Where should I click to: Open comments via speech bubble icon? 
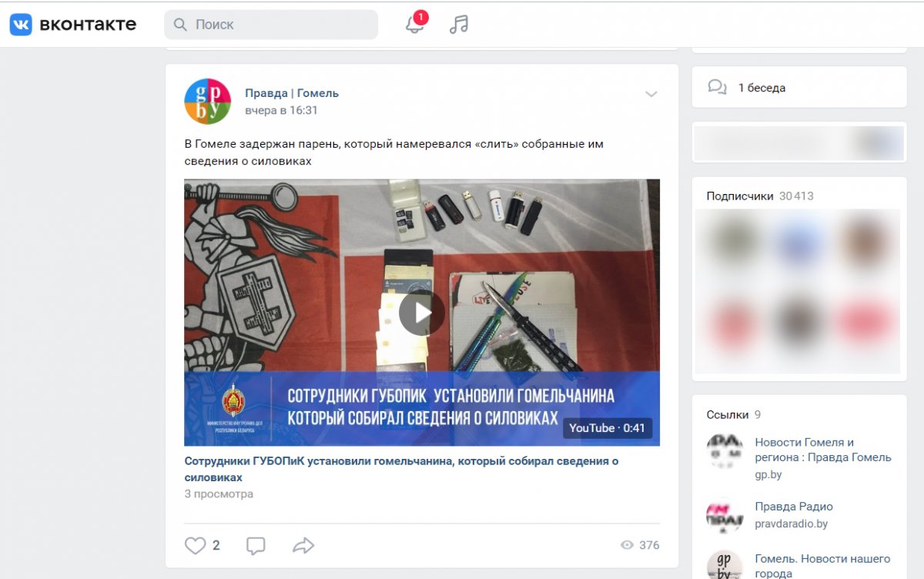[x=256, y=545]
